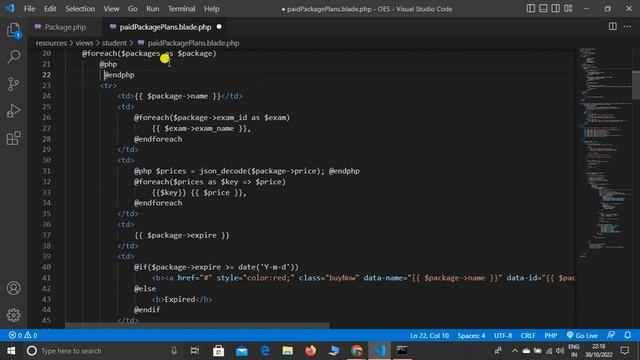
Task: Click the vertical scrollbar thumb
Action: click(636, 85)
